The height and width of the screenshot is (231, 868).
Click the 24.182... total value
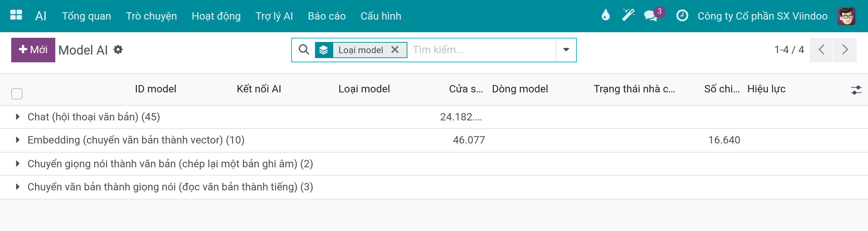461,117
